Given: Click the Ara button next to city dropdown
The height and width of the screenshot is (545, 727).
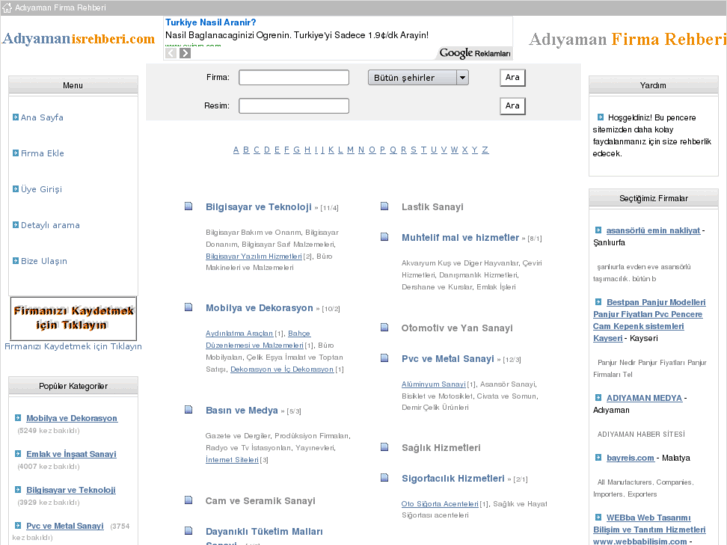Looking at the screenshot, I should [512, 77].
